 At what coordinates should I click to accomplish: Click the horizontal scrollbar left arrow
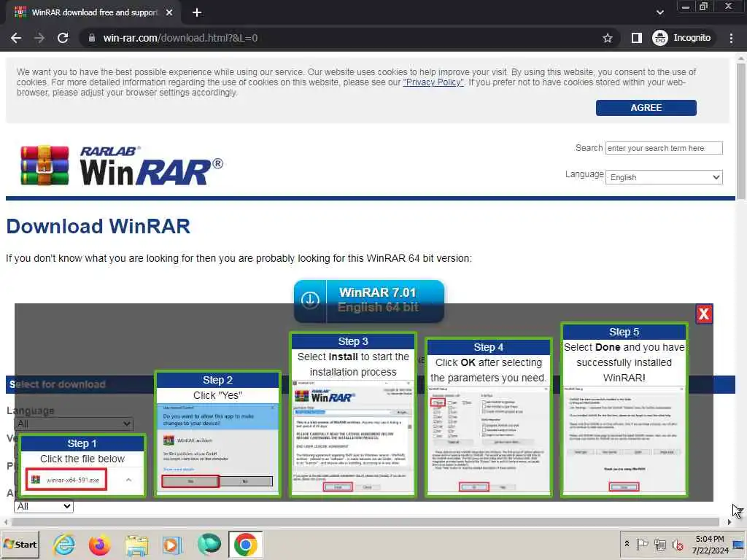pos(5,522)
